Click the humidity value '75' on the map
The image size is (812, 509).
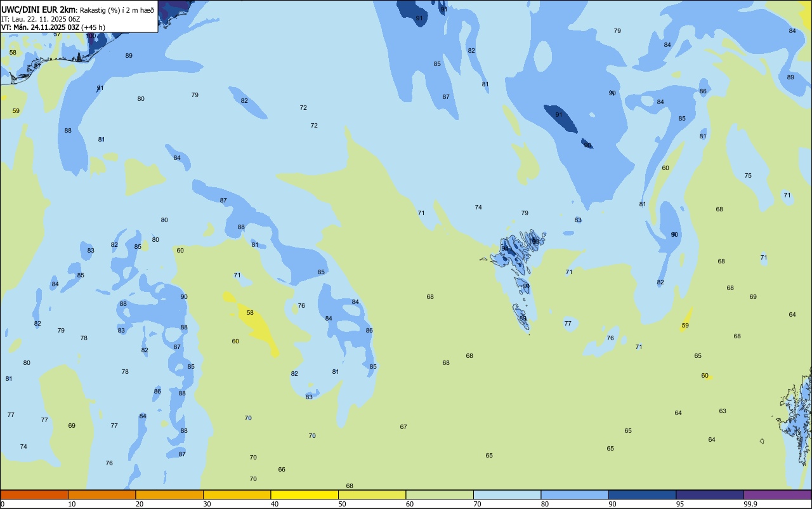748,176
